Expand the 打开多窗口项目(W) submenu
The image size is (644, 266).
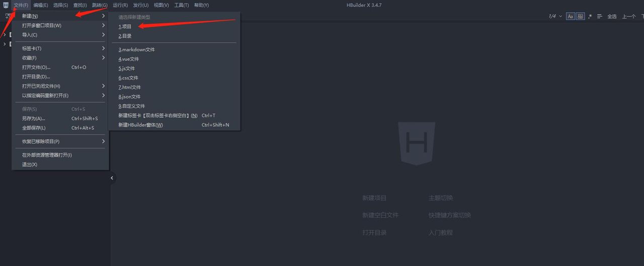tap(60, 25)
